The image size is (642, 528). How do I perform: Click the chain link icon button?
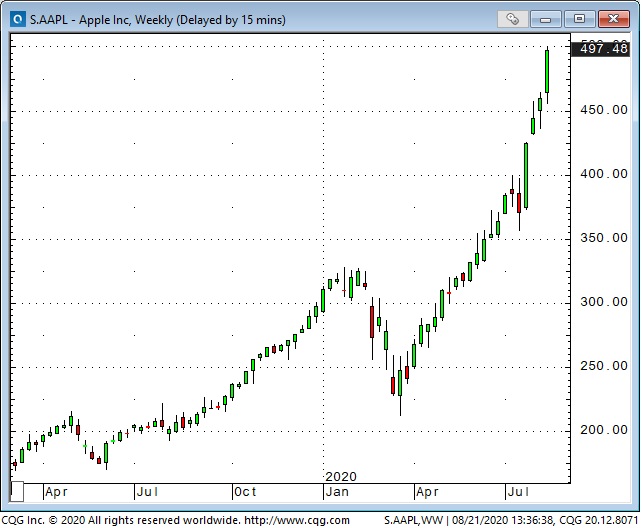tap(512, 19)
